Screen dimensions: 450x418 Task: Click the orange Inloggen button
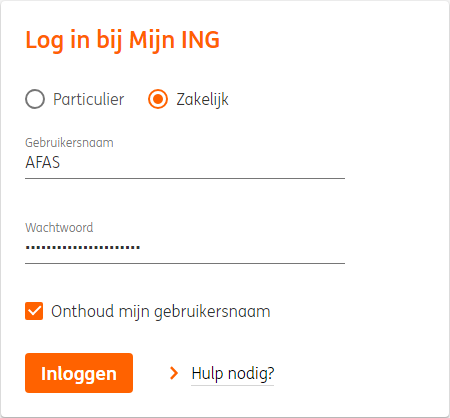79,373
